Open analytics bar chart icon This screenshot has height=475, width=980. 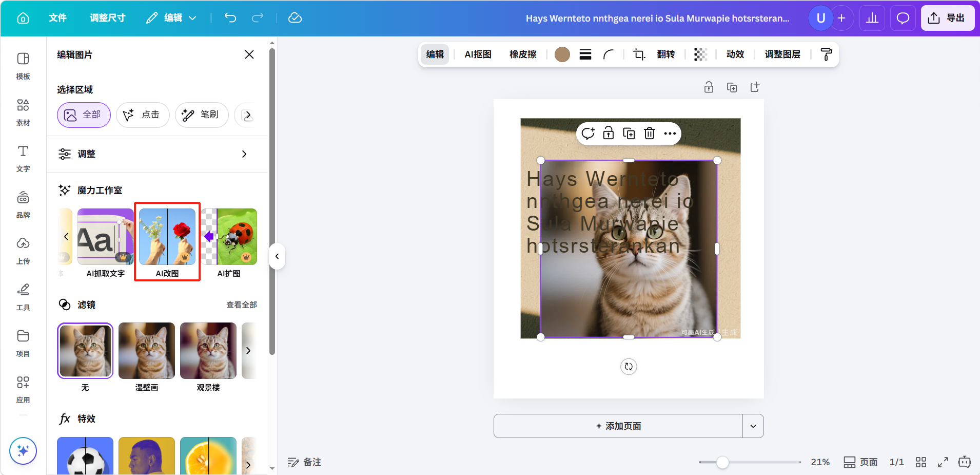click(872, 18)
